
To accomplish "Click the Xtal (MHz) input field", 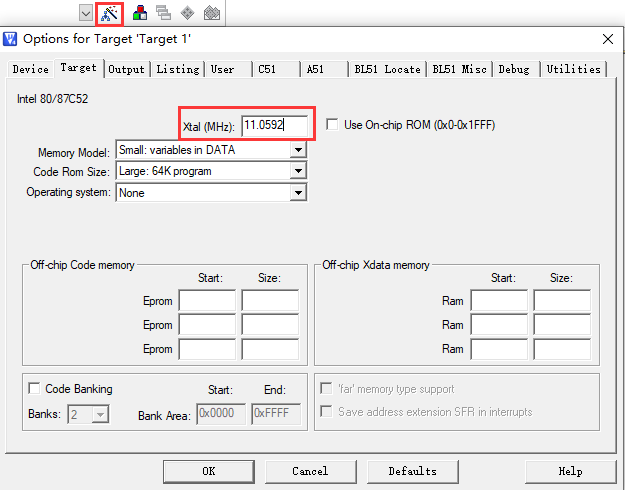I will click(x=273, y=125).
